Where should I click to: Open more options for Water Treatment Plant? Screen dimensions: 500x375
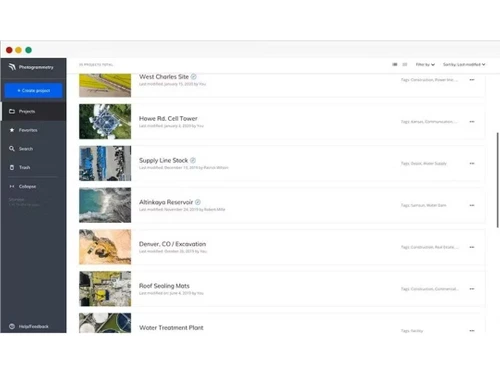point(472,330)
